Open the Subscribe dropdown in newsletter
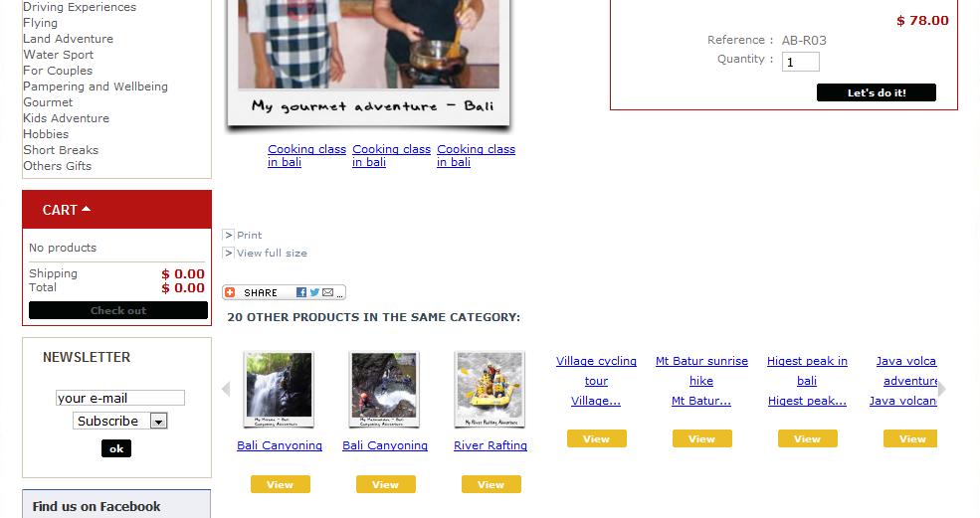 pyautogui.click(x=159, y=422)
